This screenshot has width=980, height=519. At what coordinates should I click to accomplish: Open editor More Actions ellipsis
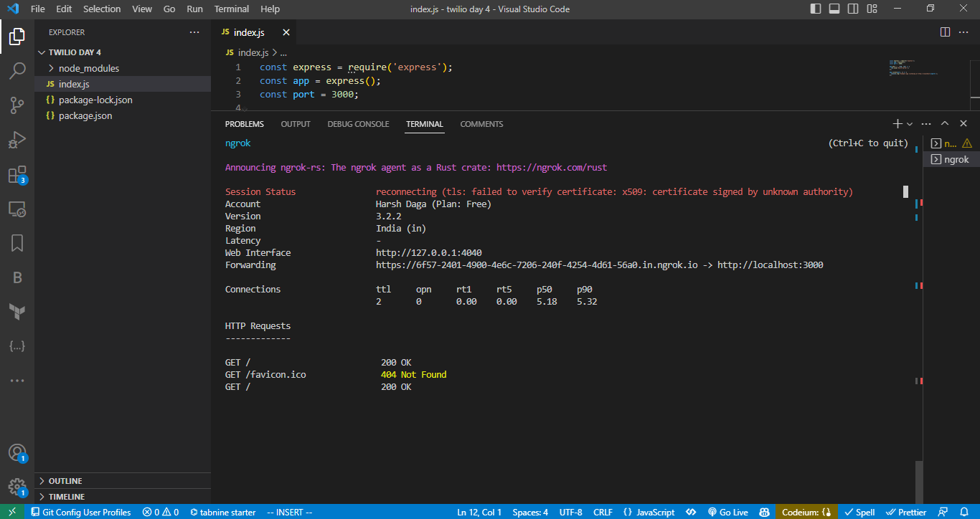[963, 32]
